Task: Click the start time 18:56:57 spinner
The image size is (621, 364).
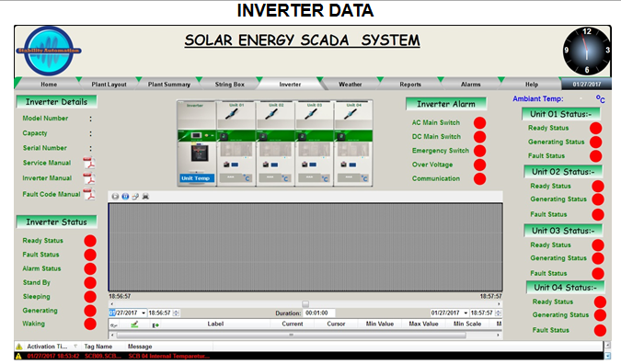Action: [177, 313]
